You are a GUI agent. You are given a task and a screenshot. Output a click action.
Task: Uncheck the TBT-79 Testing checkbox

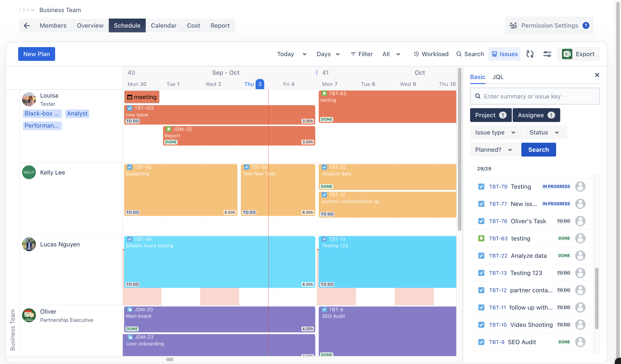coord(481,187)
